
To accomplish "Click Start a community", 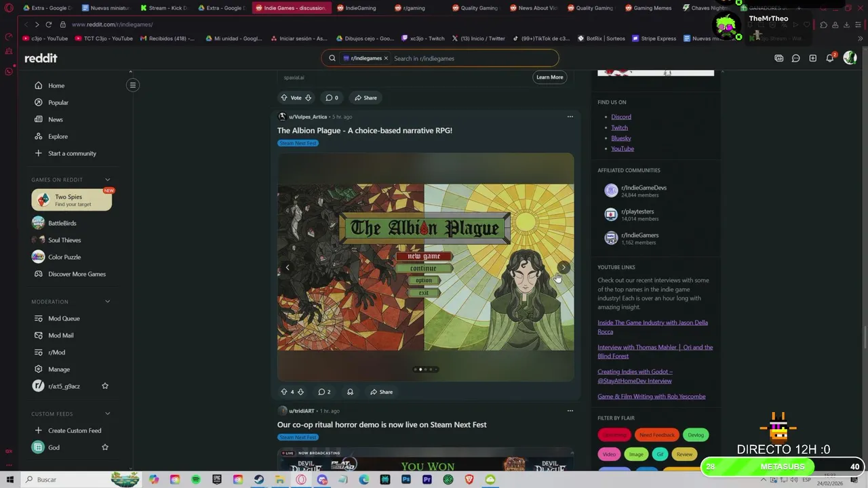I will [x=71, y=153].
